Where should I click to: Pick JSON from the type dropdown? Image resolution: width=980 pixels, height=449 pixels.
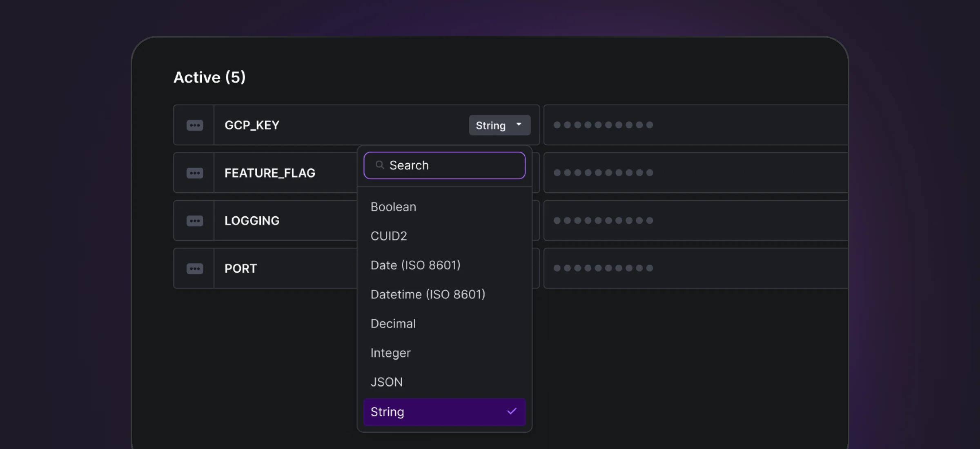386,382
